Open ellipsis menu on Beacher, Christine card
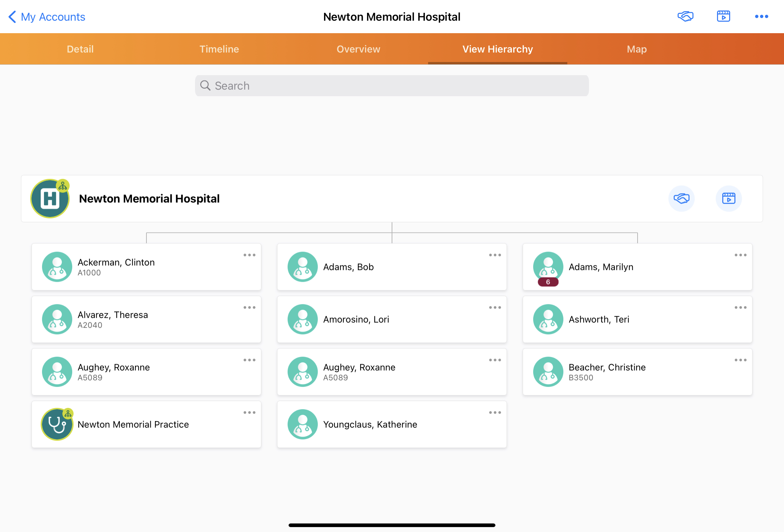784x532 pixels. 740,360
